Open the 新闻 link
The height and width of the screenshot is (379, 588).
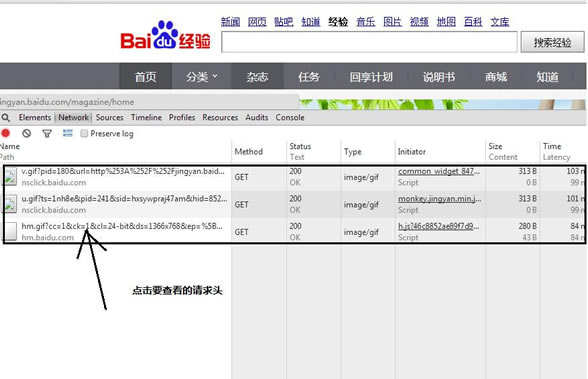coord(230,22)
